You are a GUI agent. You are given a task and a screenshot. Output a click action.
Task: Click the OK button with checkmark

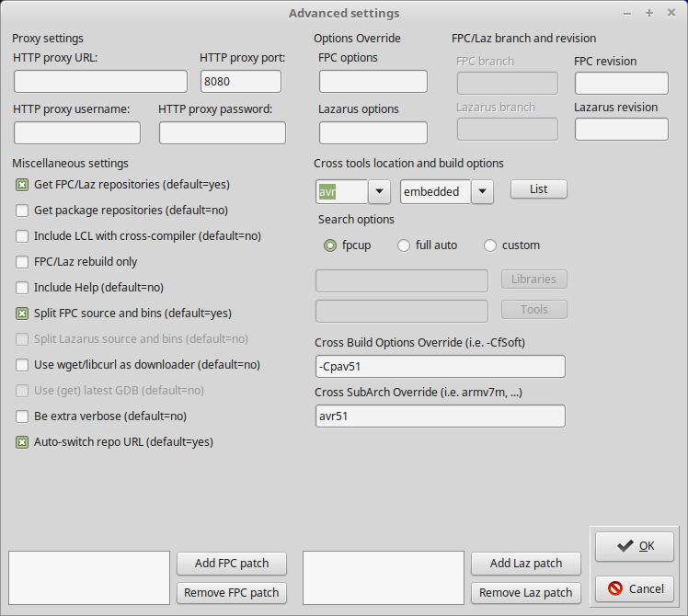coord(635,545)
